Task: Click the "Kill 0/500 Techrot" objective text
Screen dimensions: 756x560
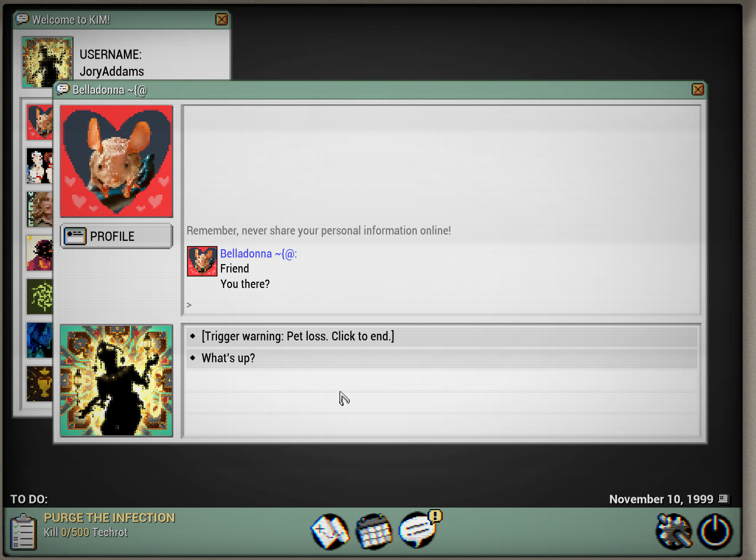Action: [86, 532]
